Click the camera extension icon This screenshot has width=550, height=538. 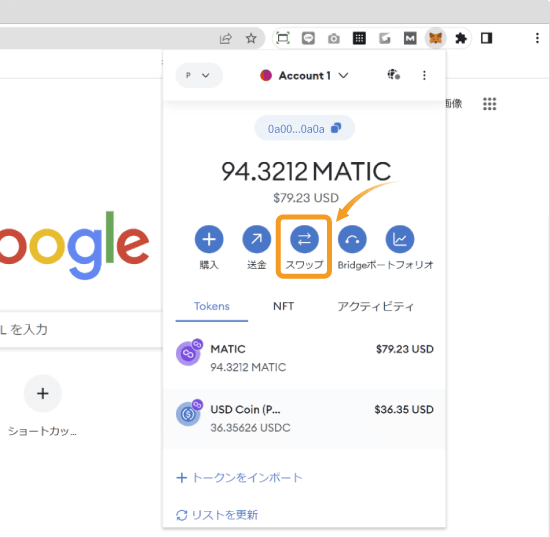click(334, 38)
